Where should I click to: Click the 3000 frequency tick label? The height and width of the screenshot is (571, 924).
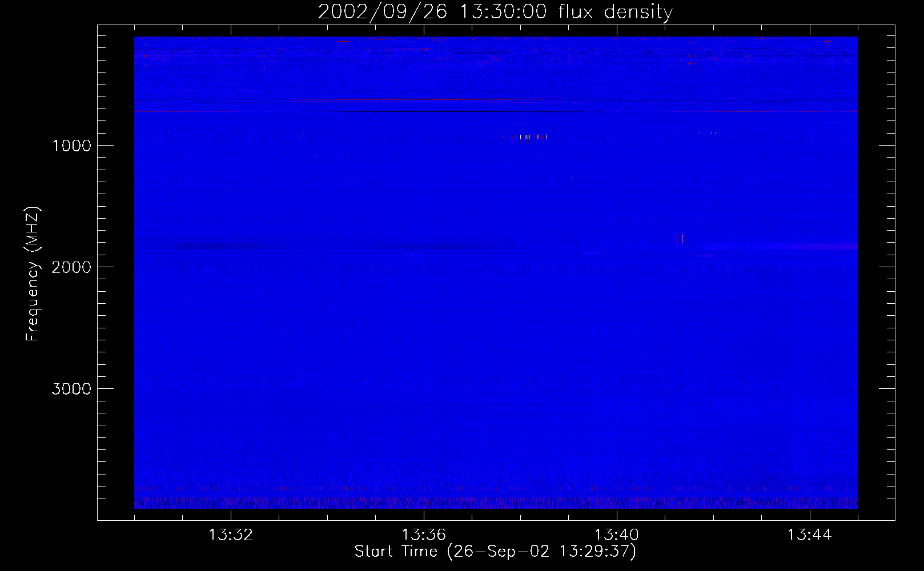point(71,389)
